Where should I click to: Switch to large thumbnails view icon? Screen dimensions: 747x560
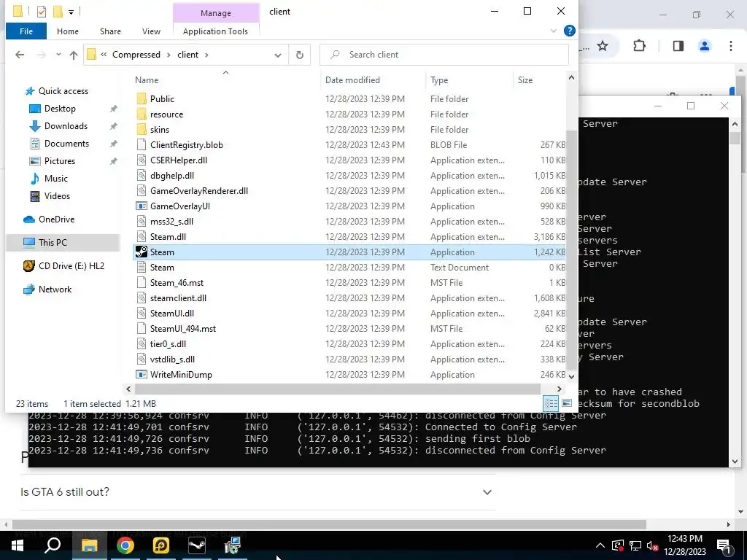[x=566, y=404]
